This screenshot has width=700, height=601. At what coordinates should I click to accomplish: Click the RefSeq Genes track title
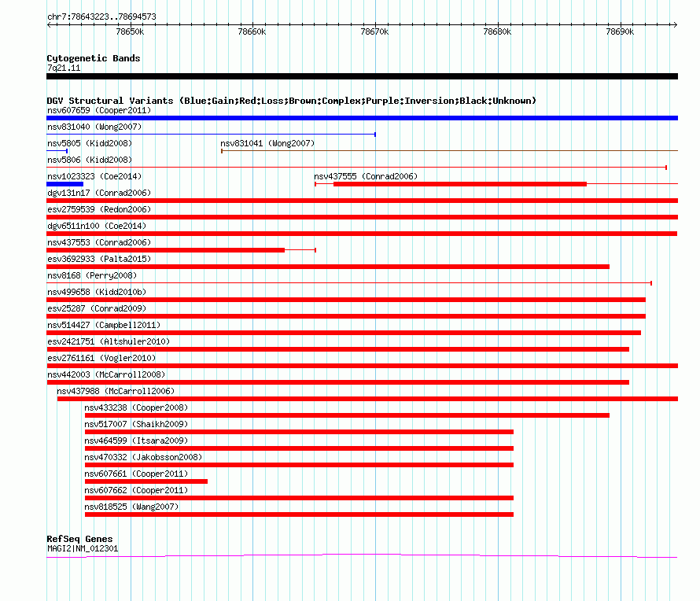pyautogui.click(x=79, y=539)
